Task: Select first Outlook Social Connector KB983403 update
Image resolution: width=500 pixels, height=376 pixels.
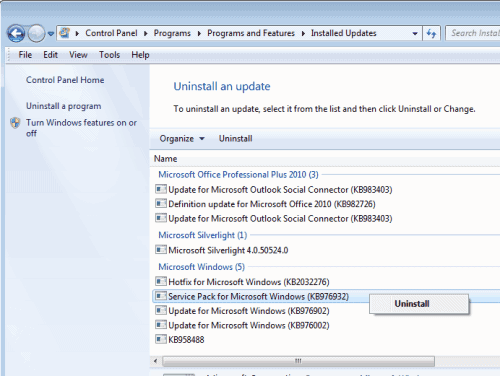Action: [280, 190]
